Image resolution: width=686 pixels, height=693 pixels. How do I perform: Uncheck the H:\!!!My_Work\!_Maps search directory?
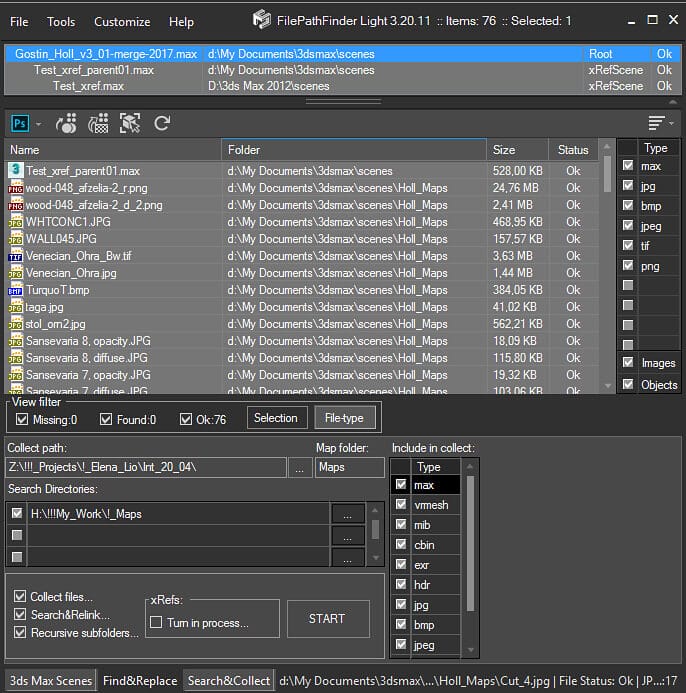click(17, 513)
